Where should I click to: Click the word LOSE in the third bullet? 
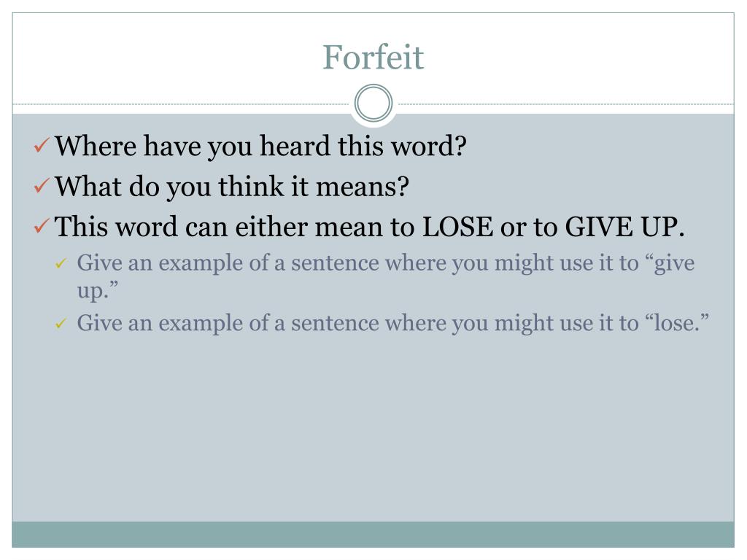457,227
